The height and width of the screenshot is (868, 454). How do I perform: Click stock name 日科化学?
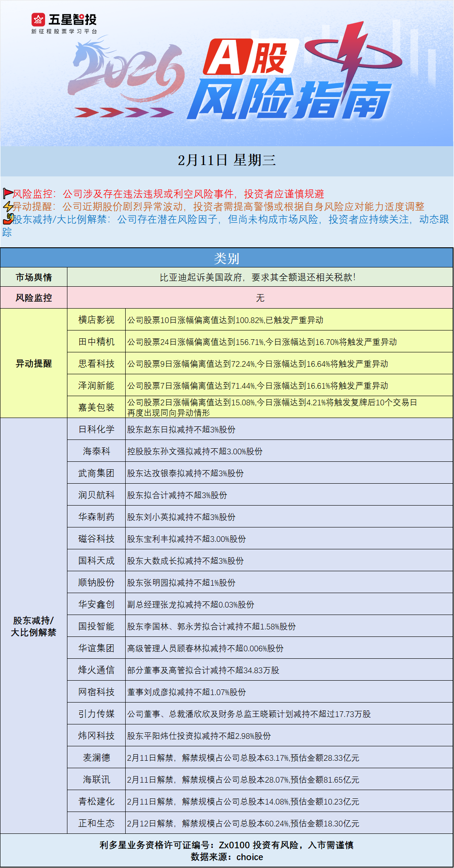pyautogui.click(x=96, y=429)
